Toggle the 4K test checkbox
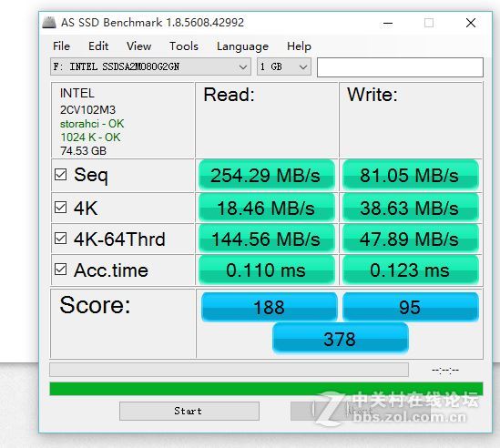 [x=61, y=208]
